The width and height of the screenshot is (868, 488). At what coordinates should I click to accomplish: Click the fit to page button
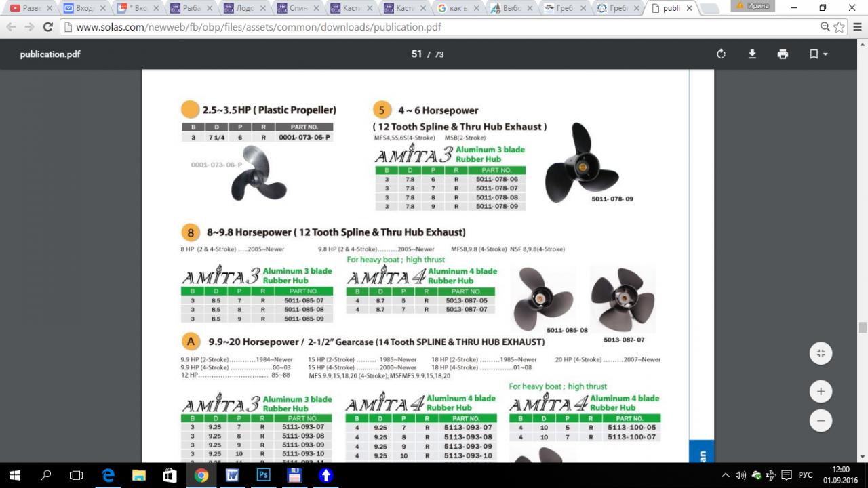821,353
